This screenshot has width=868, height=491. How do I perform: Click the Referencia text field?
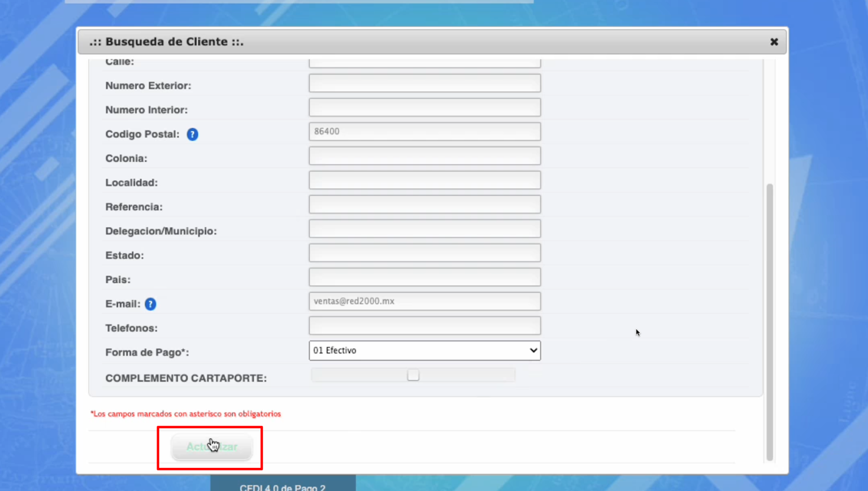[x=424, y=205]
